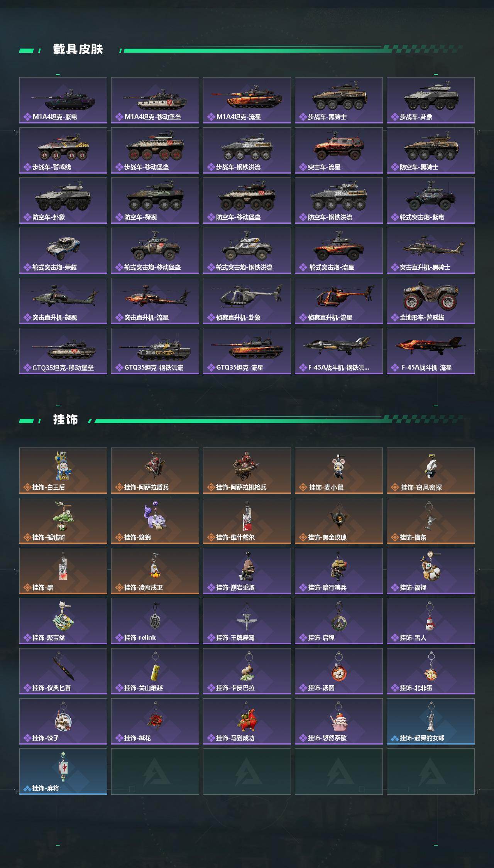Open the 挂饰-起舞的女郎 blue charm
The image size is (494, 868).
(x=431, y=721)
